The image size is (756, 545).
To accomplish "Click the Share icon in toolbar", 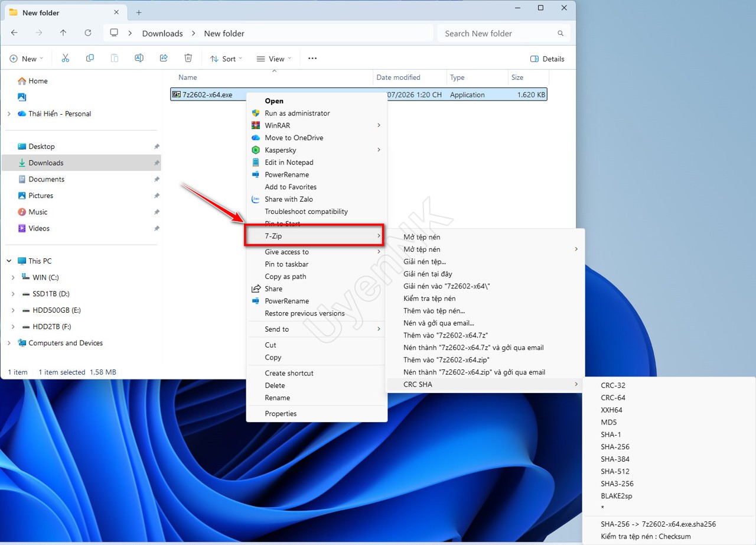I will (x=164, y=58).
